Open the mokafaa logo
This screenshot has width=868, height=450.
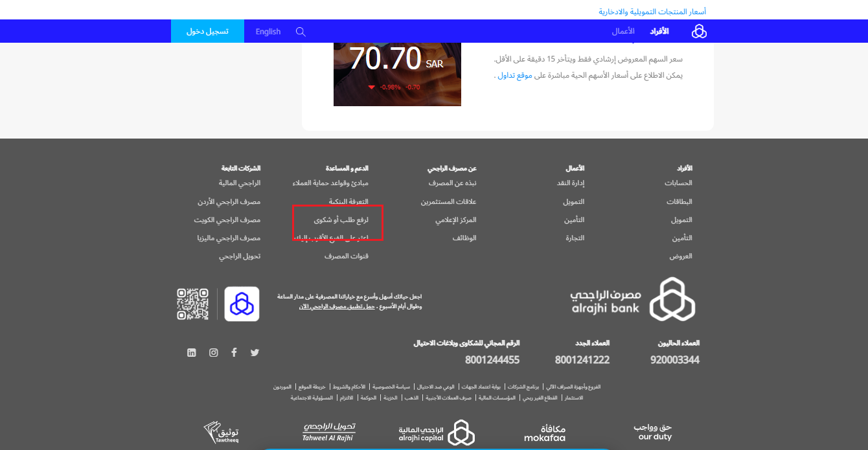point(545,433)
